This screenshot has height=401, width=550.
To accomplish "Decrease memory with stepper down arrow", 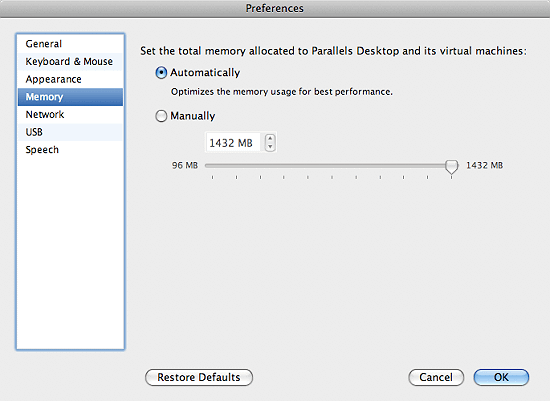I will (x=270, y=147).
